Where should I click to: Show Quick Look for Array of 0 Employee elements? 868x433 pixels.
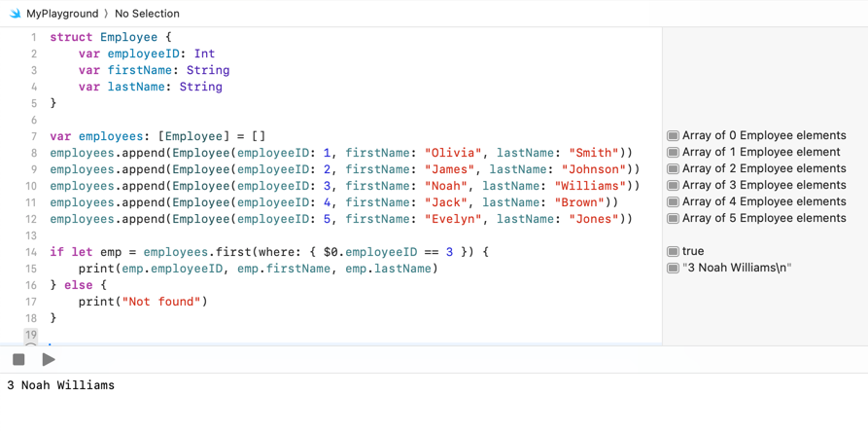(x=674, y=136)
